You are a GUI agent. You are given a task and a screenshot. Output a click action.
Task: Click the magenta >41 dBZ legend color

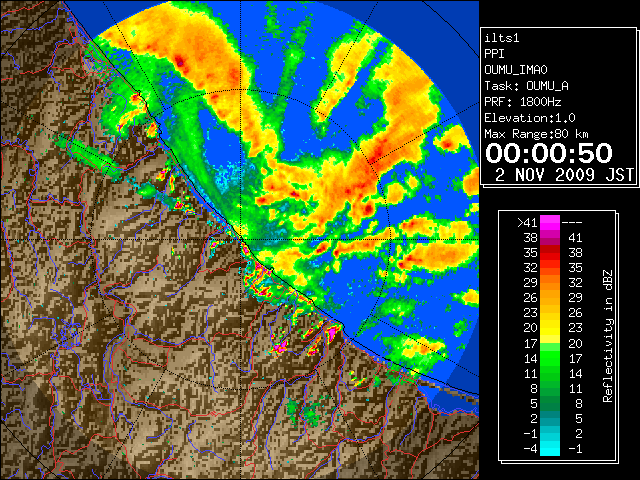coord(550,222)
